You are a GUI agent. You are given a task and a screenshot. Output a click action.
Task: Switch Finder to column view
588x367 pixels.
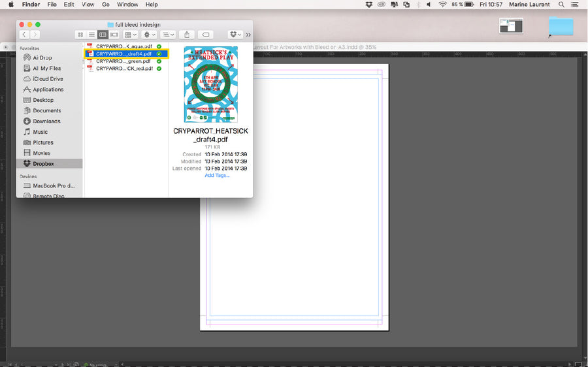click(x=103, y=35)
